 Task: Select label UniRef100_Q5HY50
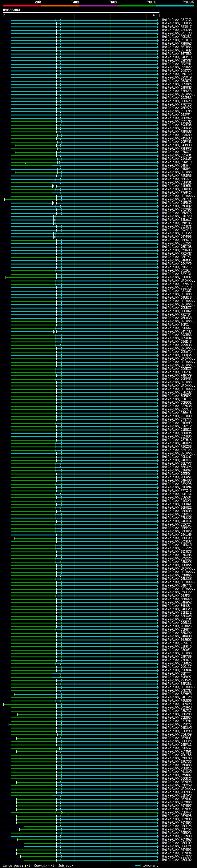[177, 829]
